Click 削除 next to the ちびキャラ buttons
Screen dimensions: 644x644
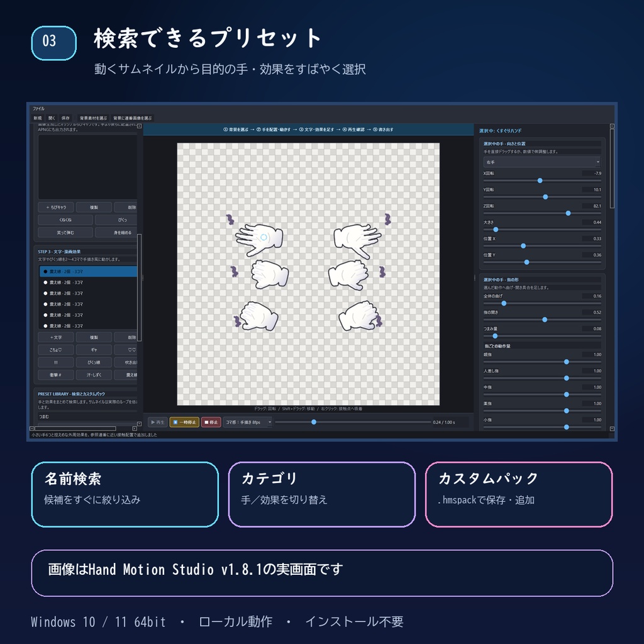[126, 208]
